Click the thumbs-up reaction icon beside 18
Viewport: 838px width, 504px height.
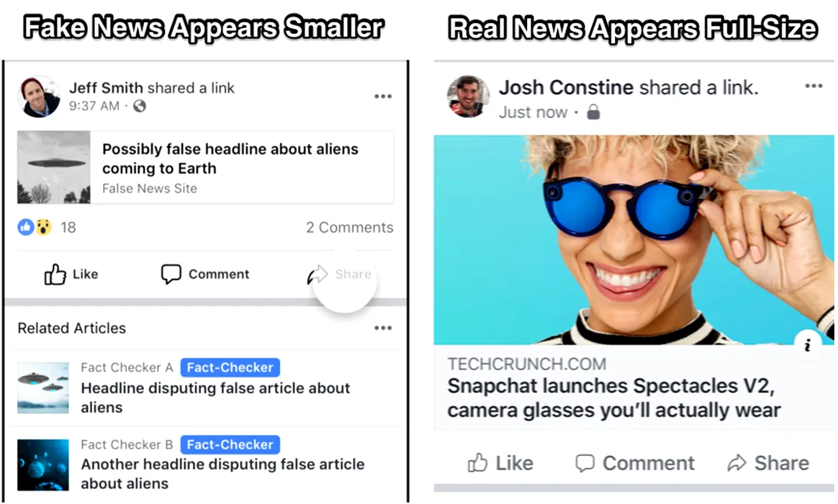(26, 227)
